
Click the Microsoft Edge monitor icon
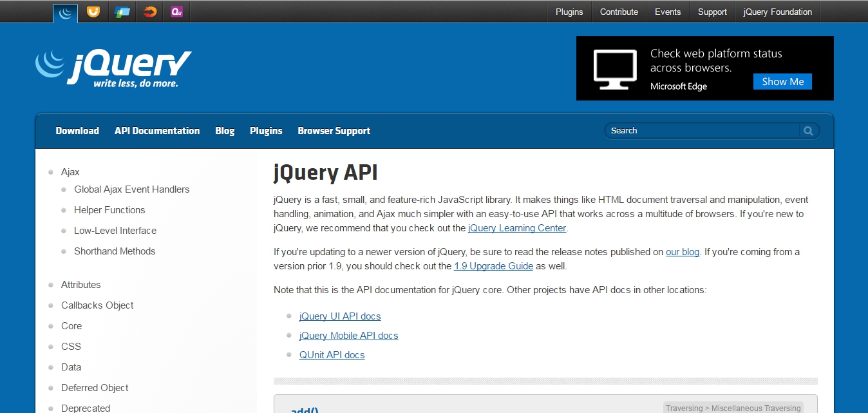pyautogui.click(x=614, y=67)
